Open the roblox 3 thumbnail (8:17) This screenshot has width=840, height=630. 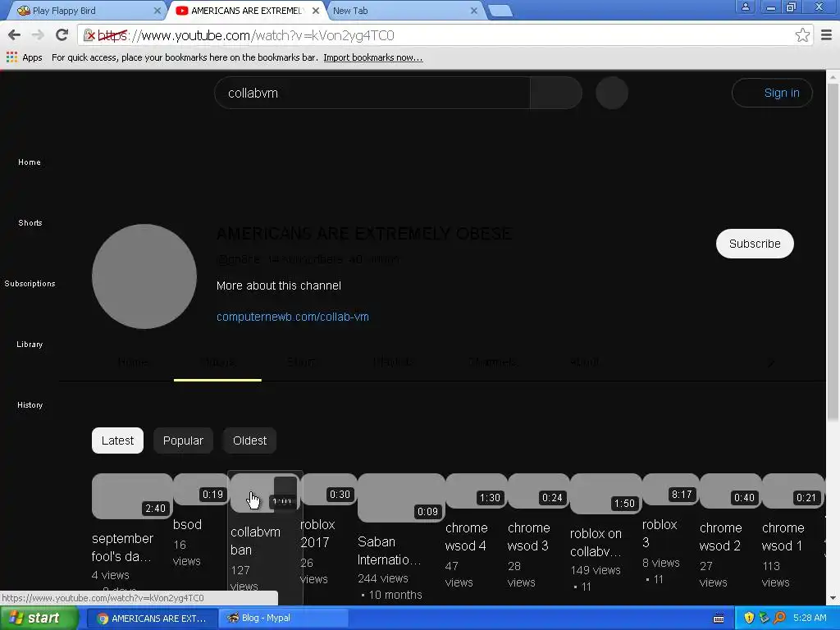point(671,489)
